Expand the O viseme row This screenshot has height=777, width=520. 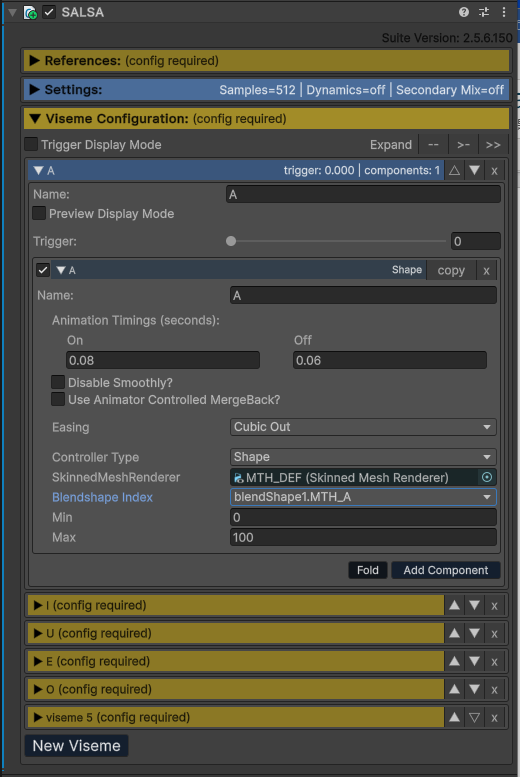[x=236, y=689]
